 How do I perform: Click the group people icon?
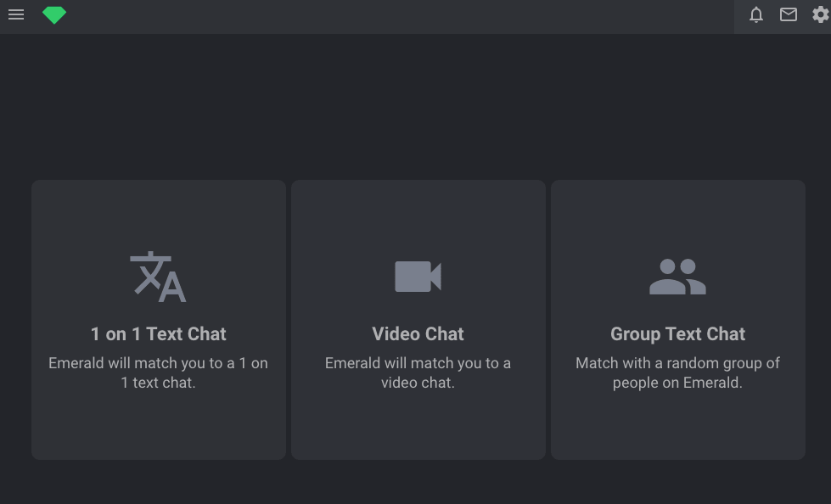[x=677, y=276]
